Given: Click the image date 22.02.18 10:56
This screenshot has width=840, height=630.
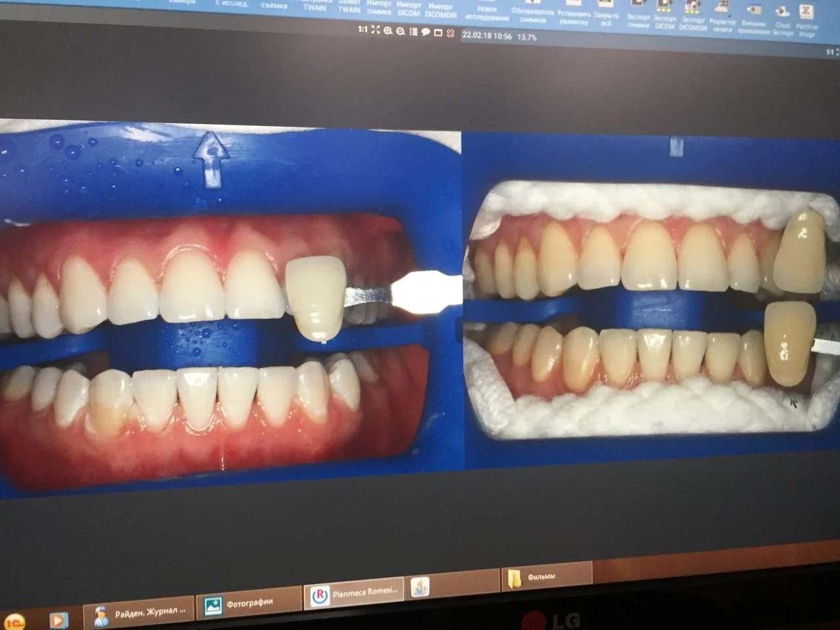Looking at the screenshot, I should [487, 36].
